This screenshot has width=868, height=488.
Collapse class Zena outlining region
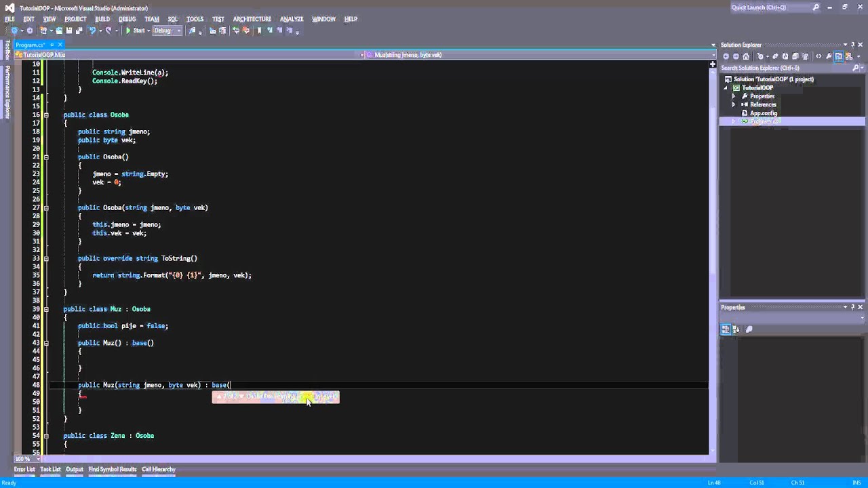[46, 436]
